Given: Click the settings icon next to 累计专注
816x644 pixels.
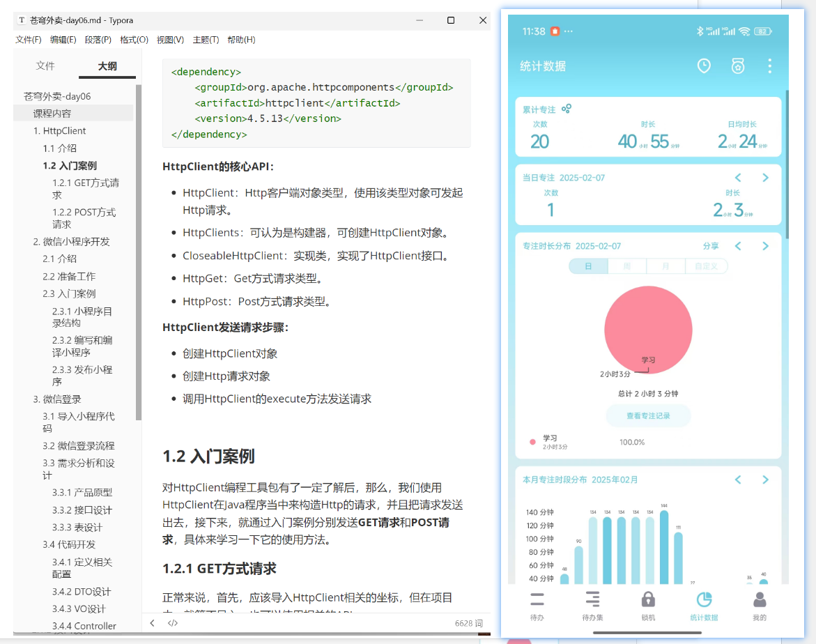Looking at the screenshot, I should pos(567,108).
